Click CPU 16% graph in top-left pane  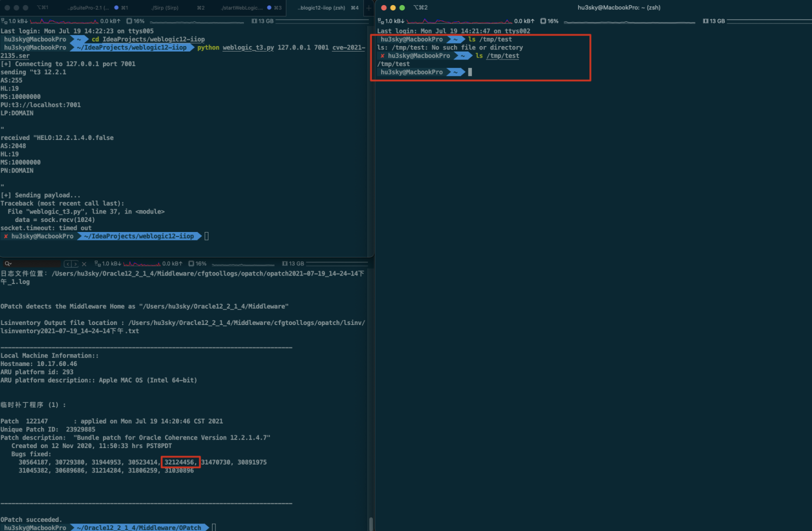pos(197,21)
